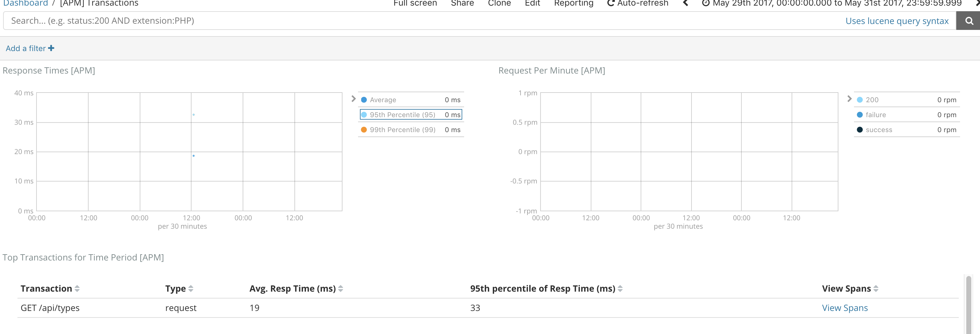
Task: Click the sort icon on the Transaction column
Action: [x=77, y=289]
